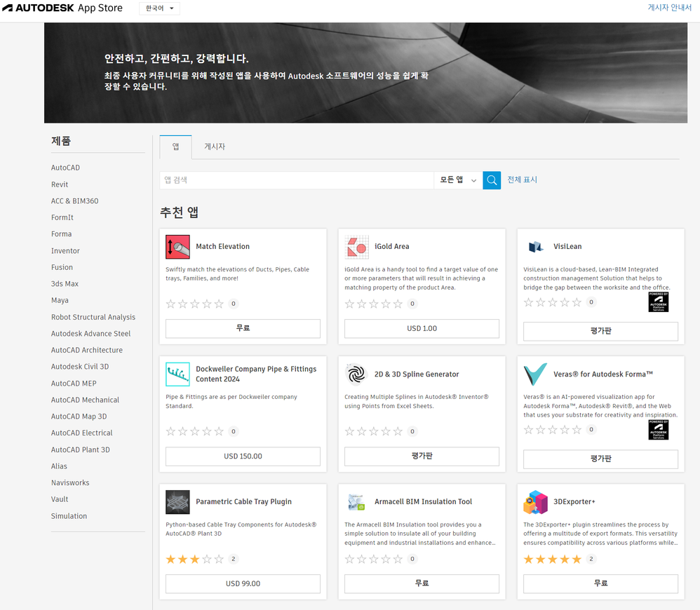Open the Dockweiler Pipe & Fittings icon
700x610 pixels.
pos(177,374)
